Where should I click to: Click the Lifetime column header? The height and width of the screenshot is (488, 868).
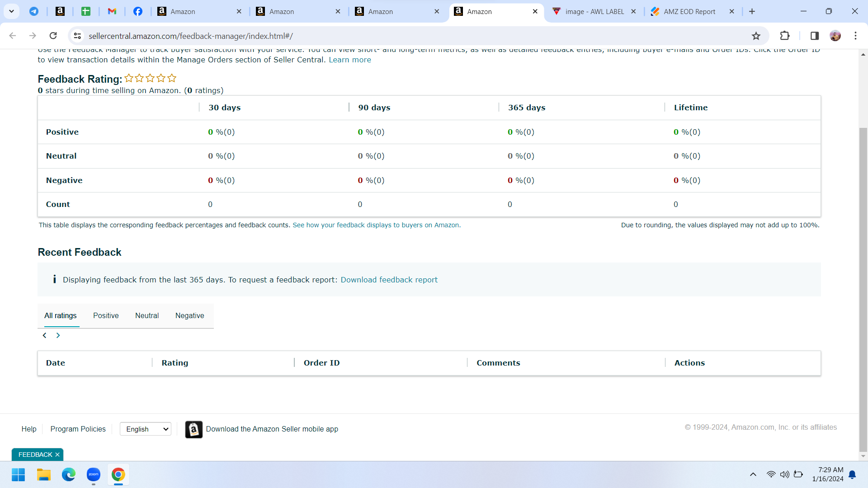[691, 108]
